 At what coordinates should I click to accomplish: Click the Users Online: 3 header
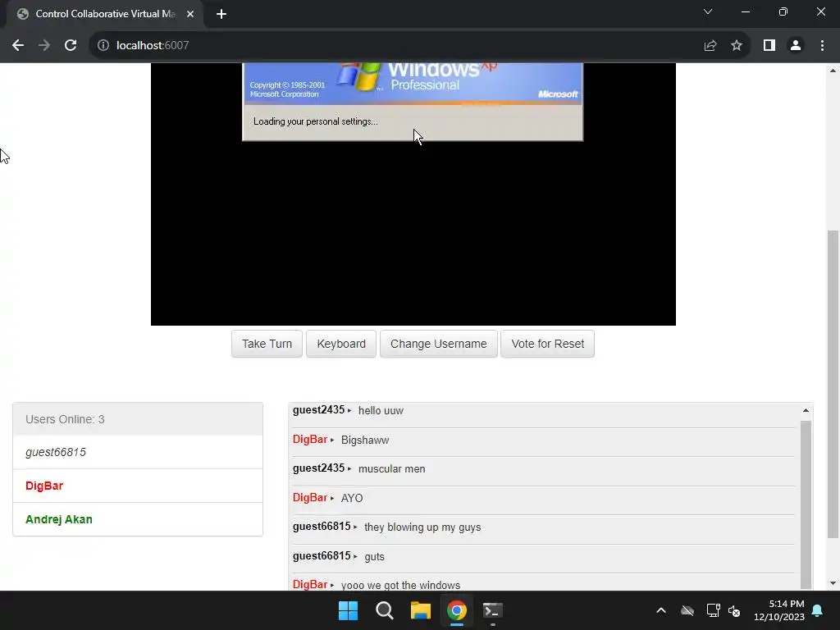pos(138,419)
